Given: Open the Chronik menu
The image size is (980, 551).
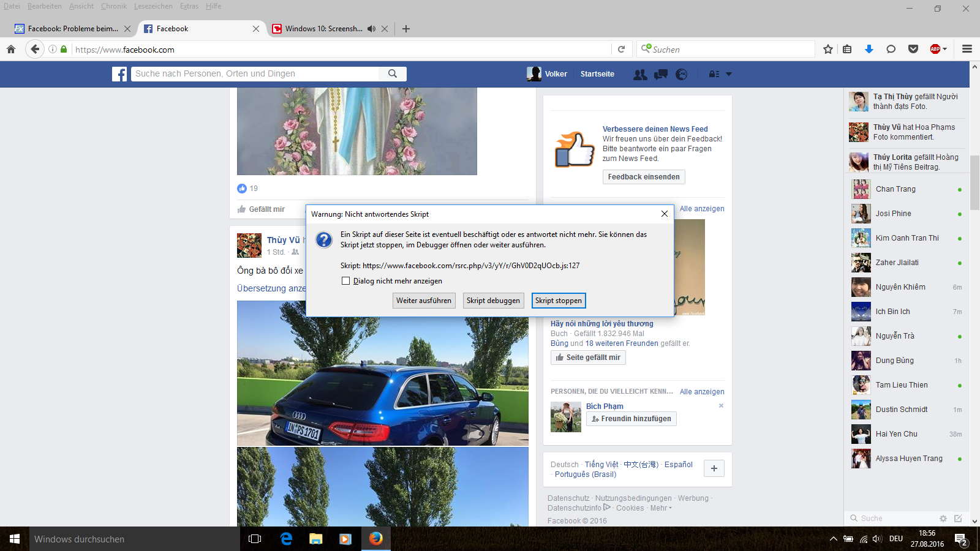Looking at the screenshot, I should pos(113,6).
